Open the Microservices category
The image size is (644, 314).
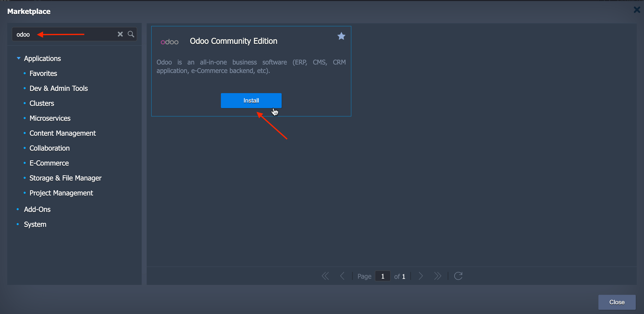tap(50, 118)
